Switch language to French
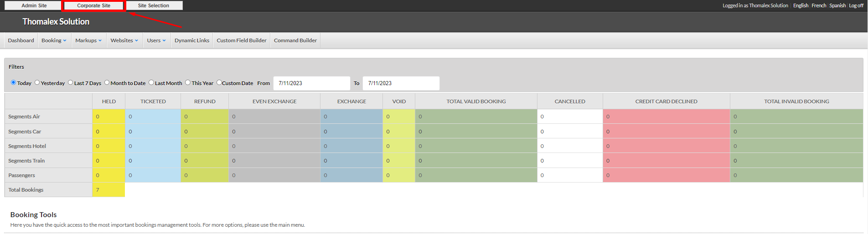Screen dimensions: 868x234 pos(819,5)
